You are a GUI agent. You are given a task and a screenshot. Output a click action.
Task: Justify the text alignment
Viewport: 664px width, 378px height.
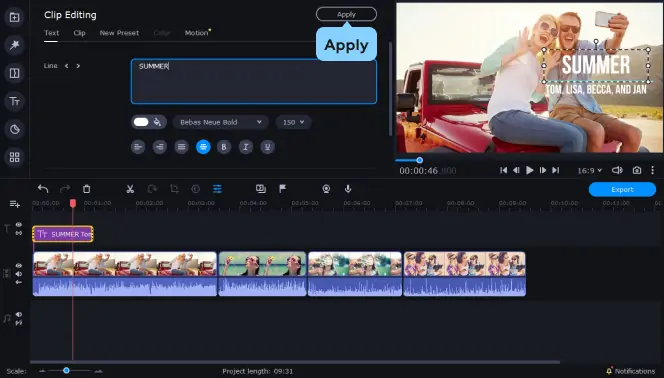(x=181, y=147)
